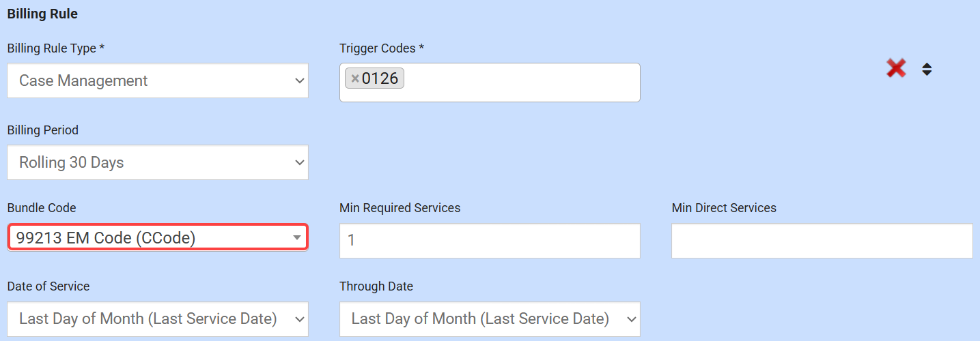Click the Bundle Code label

tap(42, 208)
